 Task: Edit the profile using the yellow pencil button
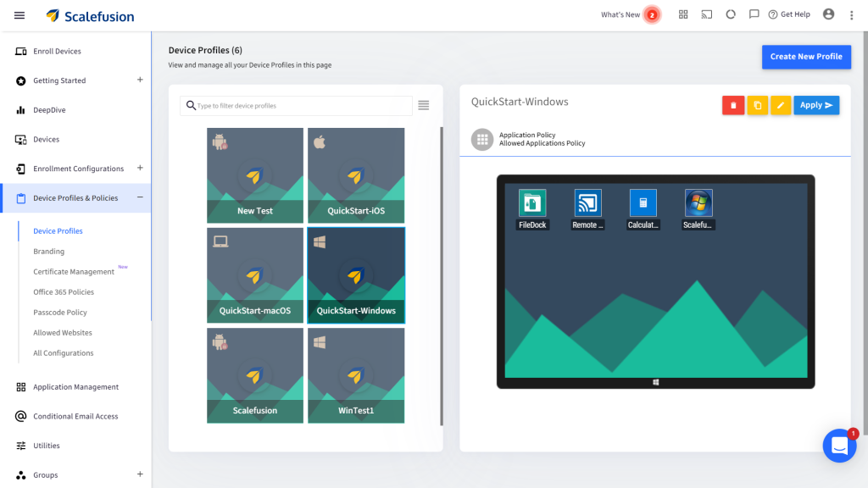click(x=781, y=105)
